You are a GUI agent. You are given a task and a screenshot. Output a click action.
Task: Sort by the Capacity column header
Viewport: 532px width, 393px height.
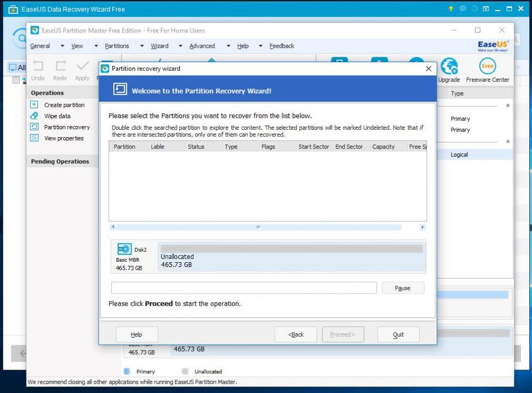(x=389, y=146)
